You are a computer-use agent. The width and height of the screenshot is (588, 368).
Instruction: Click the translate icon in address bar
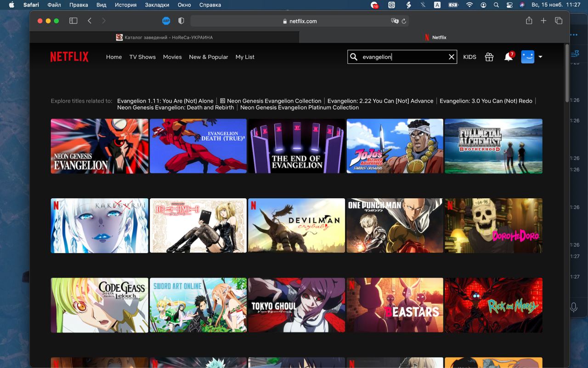click(394, 21)
